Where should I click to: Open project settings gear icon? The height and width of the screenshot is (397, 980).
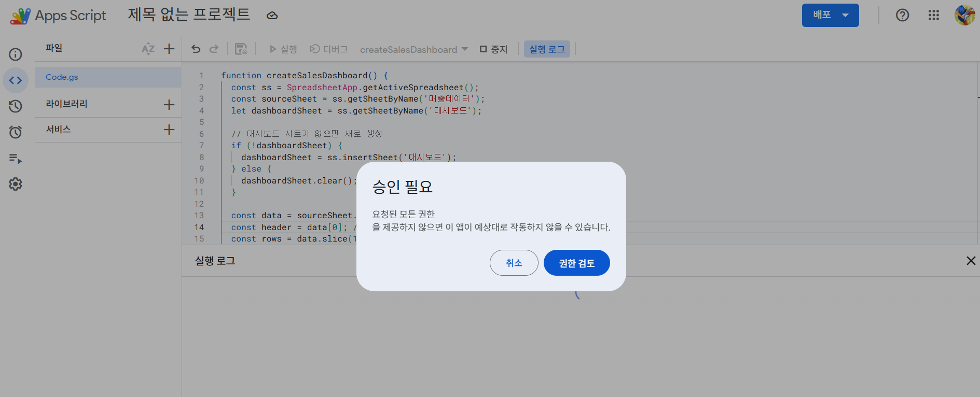(x=16, y=184)
